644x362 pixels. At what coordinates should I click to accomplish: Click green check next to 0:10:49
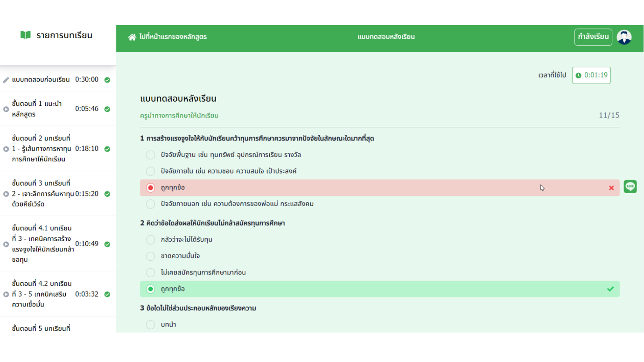point(107,244)
